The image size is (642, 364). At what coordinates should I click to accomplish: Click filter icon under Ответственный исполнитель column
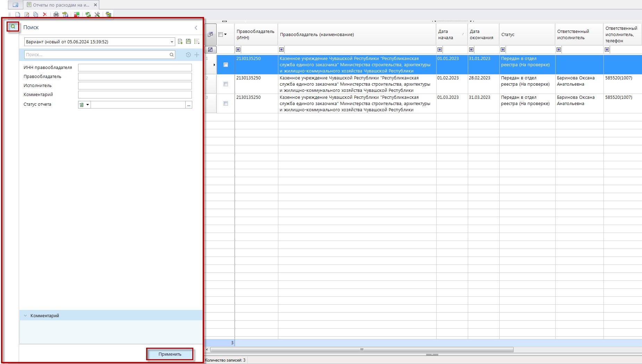559,50
